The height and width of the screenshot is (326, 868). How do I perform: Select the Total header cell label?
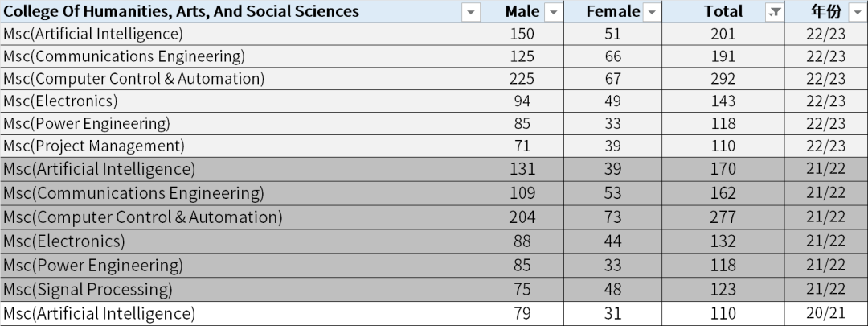723,11
